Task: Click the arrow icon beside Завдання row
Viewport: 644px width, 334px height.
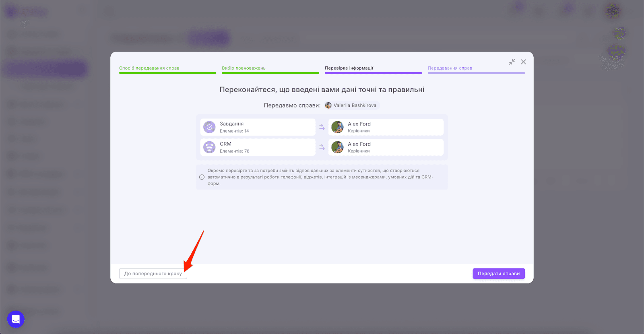Action: pos(322,127)
